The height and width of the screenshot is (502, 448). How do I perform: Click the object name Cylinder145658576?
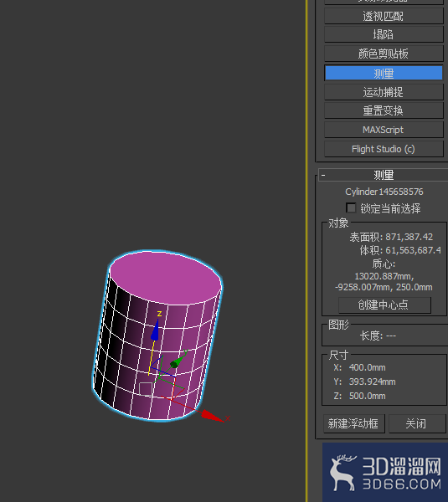coord(384,192)
